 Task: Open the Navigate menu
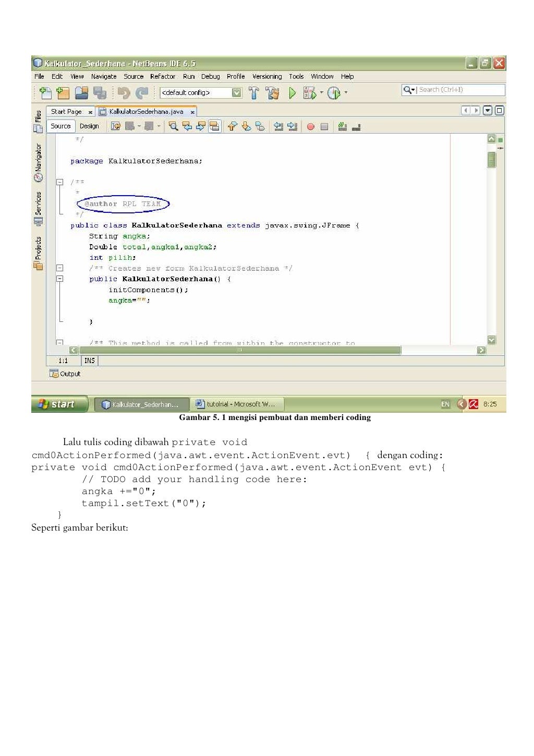(x=104, y=76)
